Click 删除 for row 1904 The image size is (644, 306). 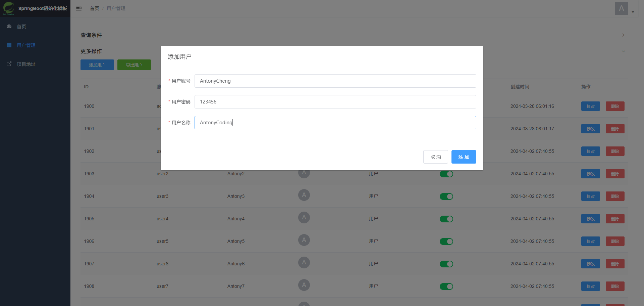pos(615,196)
